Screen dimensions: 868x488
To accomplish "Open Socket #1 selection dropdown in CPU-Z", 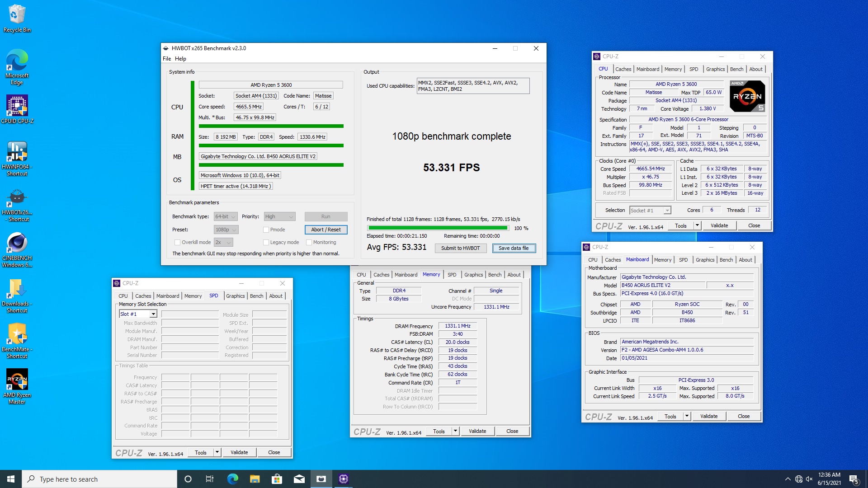I will (x=650, y=210).
